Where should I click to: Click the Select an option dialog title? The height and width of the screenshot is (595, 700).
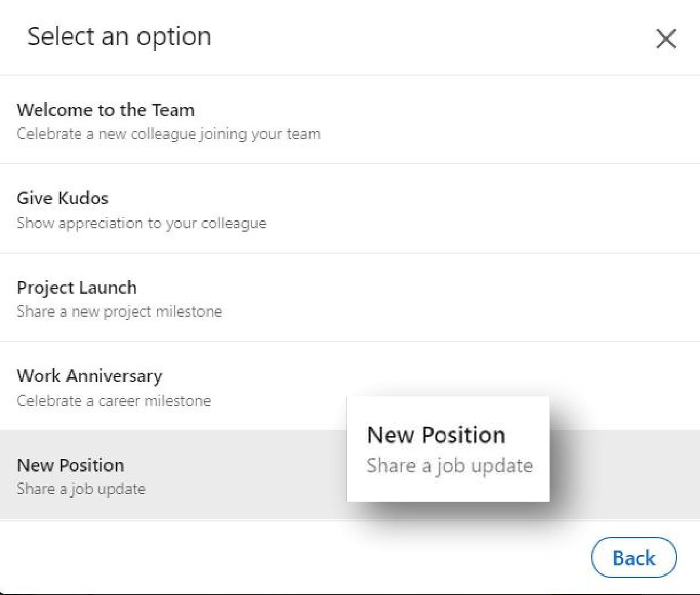(x=119, y=36)
